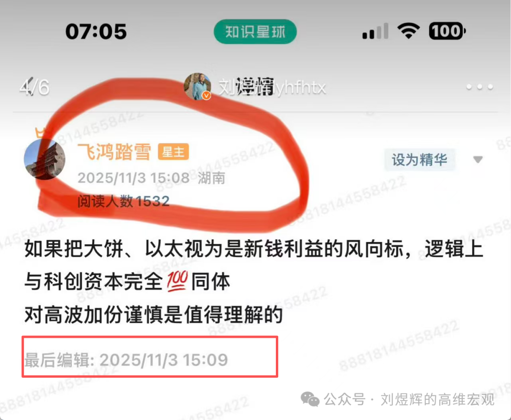The width and height of the screenshot is (511, 420).
Task: Tap the back arrow near 4/6
Action: coord(29,87)
